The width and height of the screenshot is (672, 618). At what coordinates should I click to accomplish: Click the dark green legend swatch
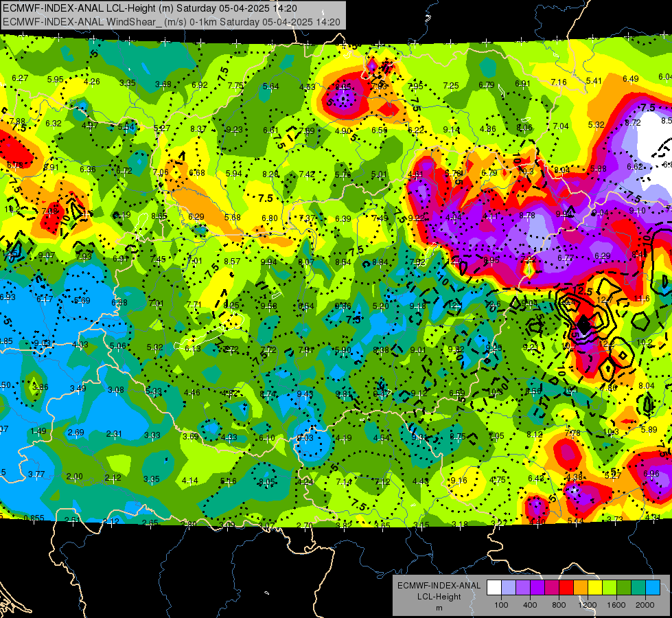(x=624, y=588)
